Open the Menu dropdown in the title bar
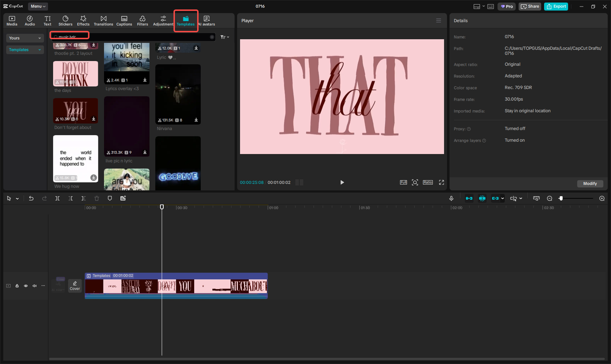Image resolution: width=611 pixels, height=364 pixels. [x=38, y=6]
